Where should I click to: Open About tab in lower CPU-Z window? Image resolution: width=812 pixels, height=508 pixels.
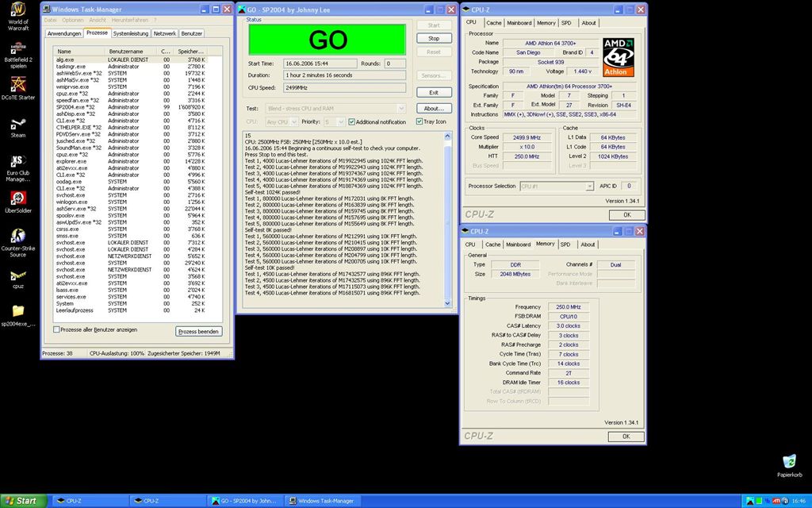(588, 244)
